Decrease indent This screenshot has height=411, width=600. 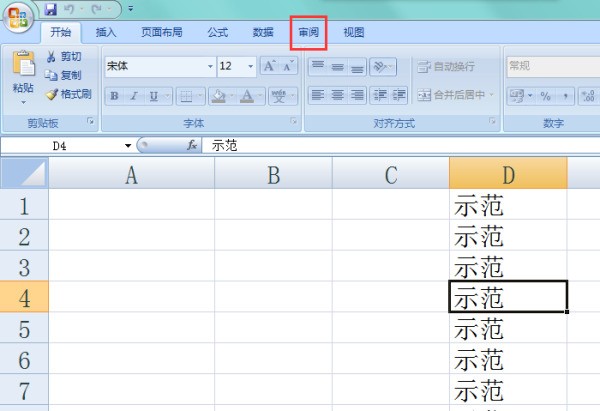380,95
